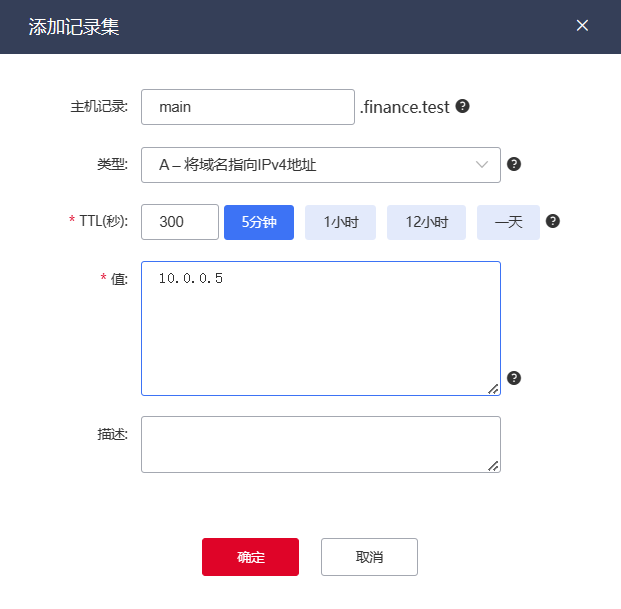Click help icon beside the value textarea
Screen dimensions: 621x609
514,378
